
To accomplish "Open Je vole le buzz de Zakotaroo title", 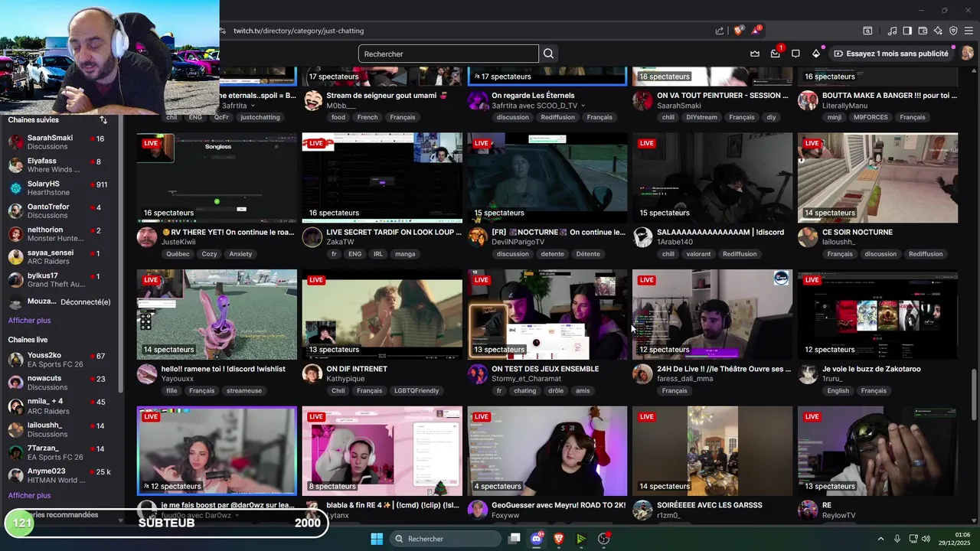I will (871, 369).
